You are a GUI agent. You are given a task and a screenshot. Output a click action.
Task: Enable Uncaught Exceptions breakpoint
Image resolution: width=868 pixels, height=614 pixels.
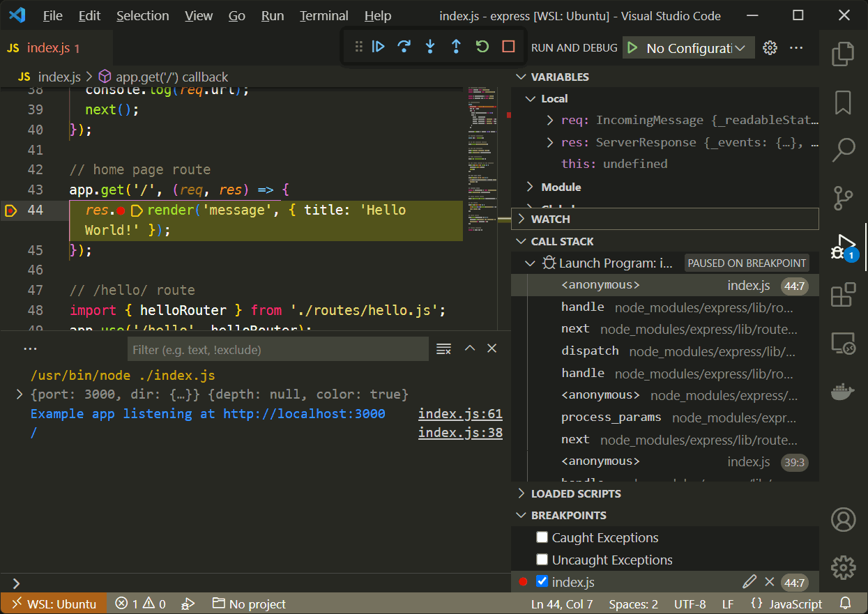(542, 560)
